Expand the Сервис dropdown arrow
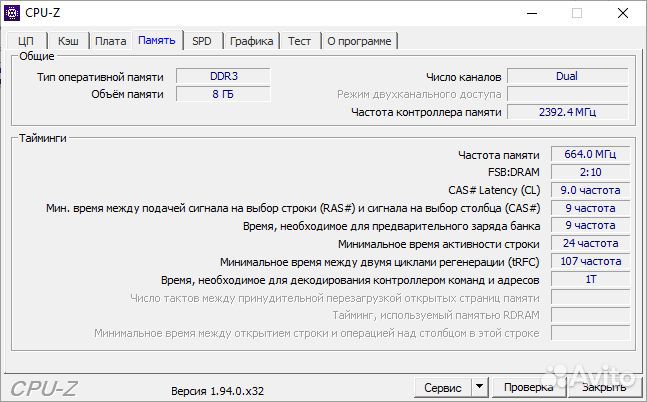Viewport: 647px width, 402px height. coord(479,388)
